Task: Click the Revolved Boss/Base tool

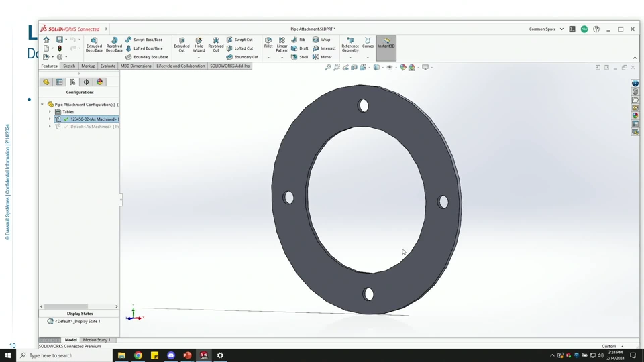Action: [x=114, y=44]
